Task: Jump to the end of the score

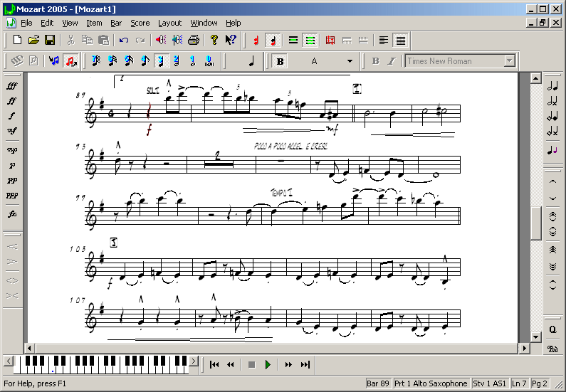Action: 305,364
